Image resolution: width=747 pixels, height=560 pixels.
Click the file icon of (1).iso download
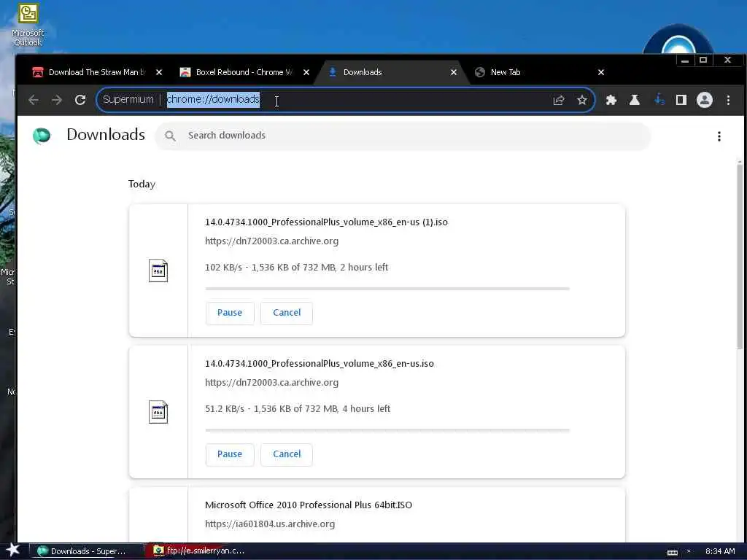pos(158,271)
